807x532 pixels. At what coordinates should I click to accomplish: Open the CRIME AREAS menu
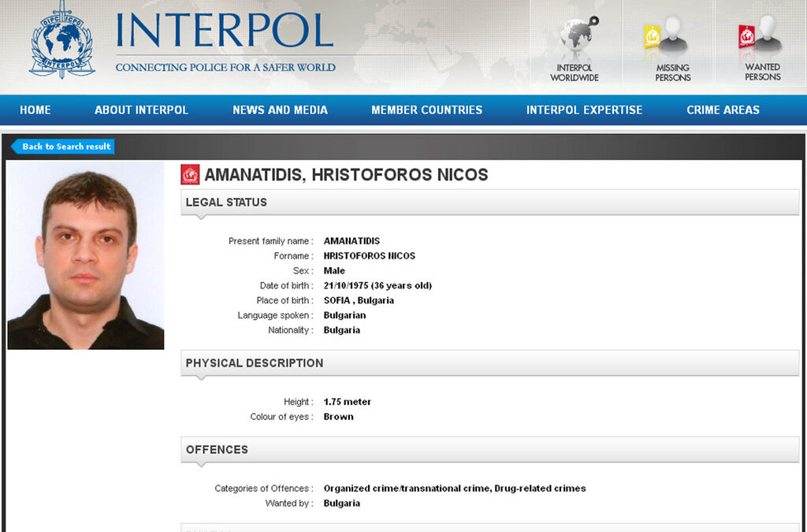point(723,110)
